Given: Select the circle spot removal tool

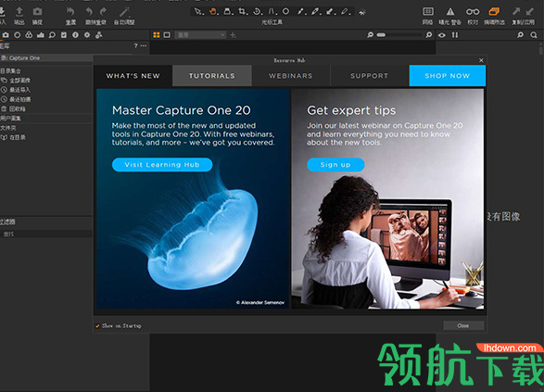Looking at the screenshot, I should pyautogui.click(x=285, y=12).
